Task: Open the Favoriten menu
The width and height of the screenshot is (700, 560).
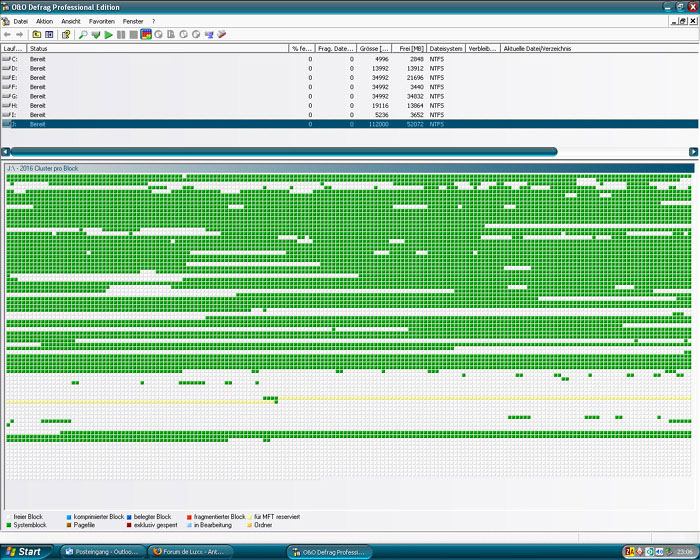Action: pyautogui.click(x=102, y=21)
